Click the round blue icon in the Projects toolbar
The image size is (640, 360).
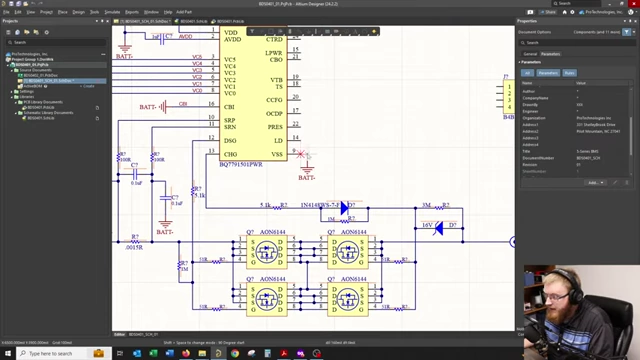pos(17,32)
